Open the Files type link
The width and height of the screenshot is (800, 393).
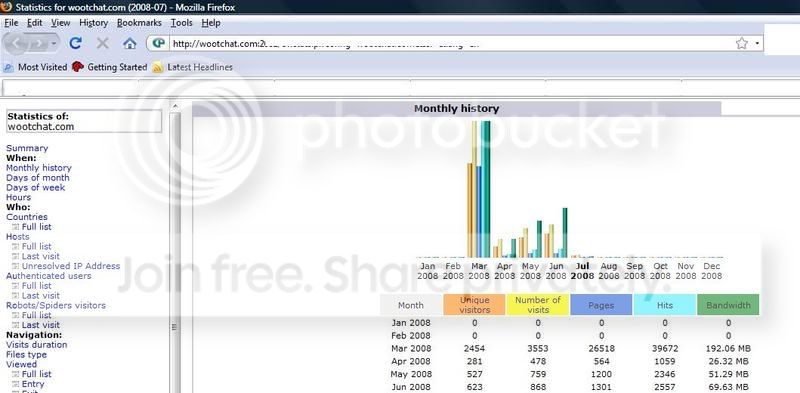[x=26, y=355]
